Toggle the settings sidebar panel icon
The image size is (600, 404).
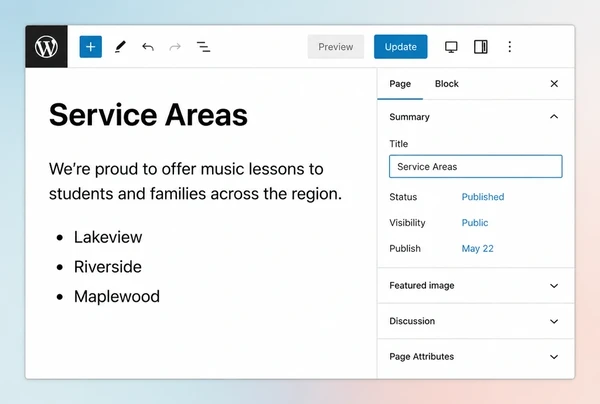pyautogui.click(x=481, y=47)
